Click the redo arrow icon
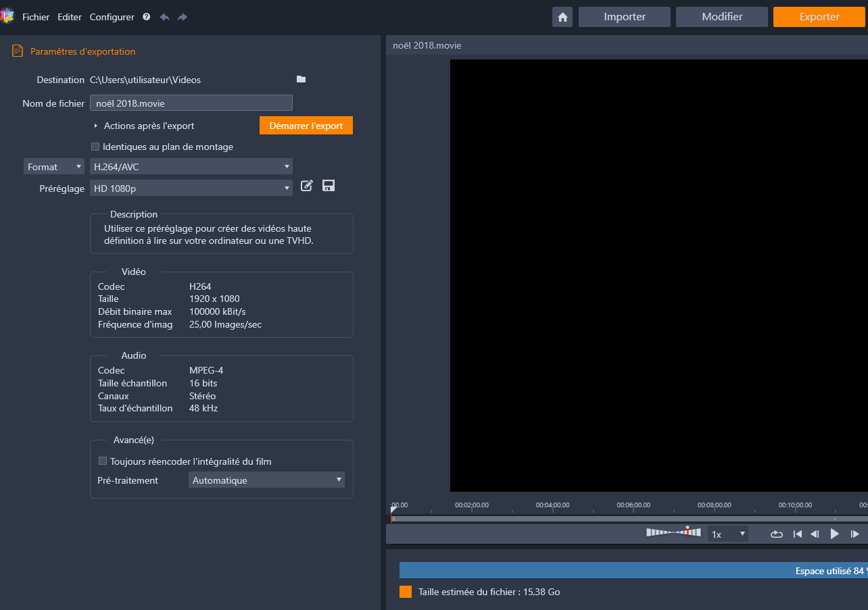Screen dimensions: 868x610 pos(183,17)
